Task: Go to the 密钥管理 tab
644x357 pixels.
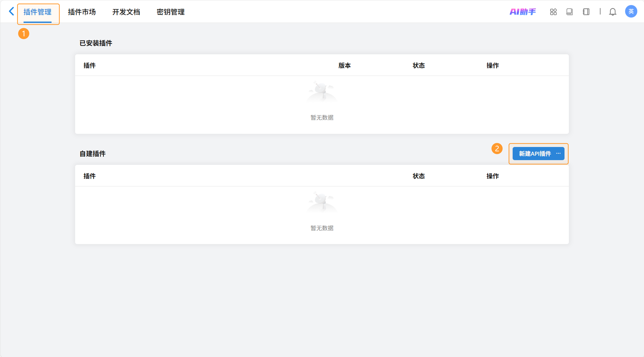Action: coord(171,12)
